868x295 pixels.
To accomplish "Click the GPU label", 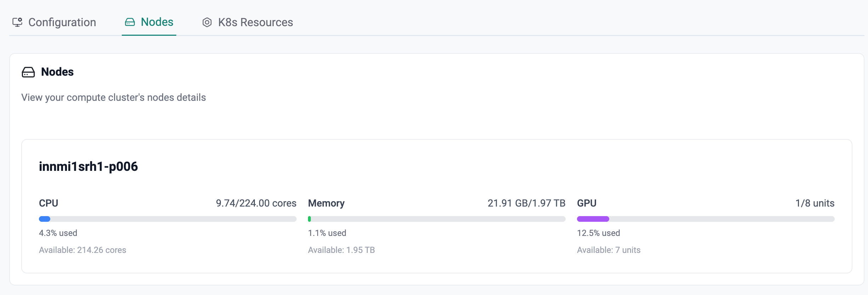I will (587, 203).
